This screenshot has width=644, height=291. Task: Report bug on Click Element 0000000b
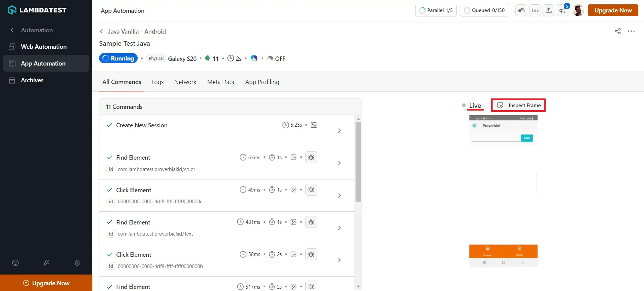pos(311,254)
